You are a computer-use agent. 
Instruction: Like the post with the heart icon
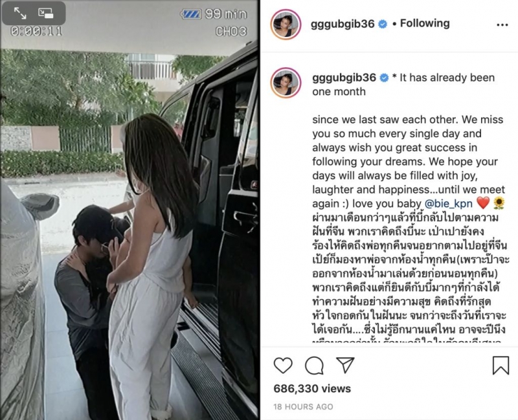coord(283,365)
